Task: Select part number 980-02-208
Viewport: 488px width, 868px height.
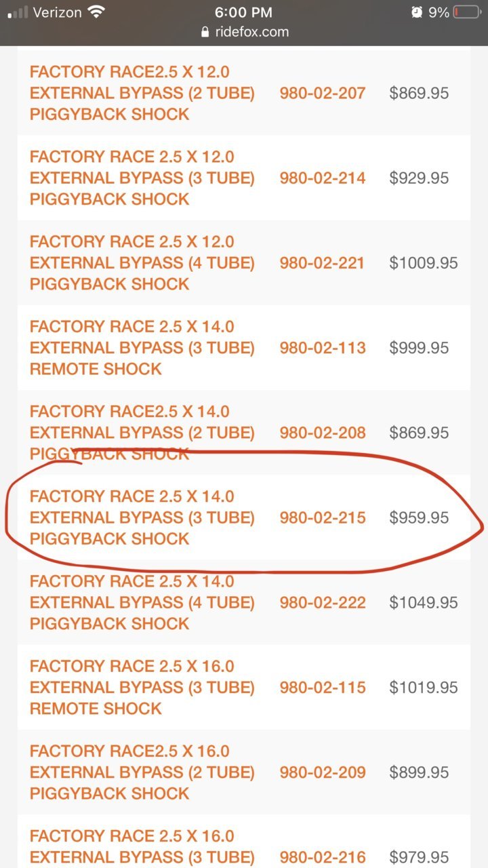Action: [x=323, y=432]
